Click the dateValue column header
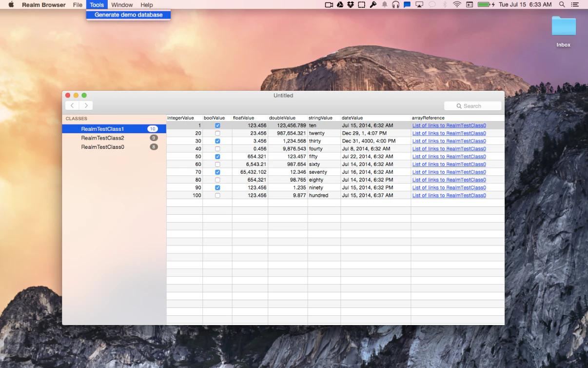 tap(375, 118)
